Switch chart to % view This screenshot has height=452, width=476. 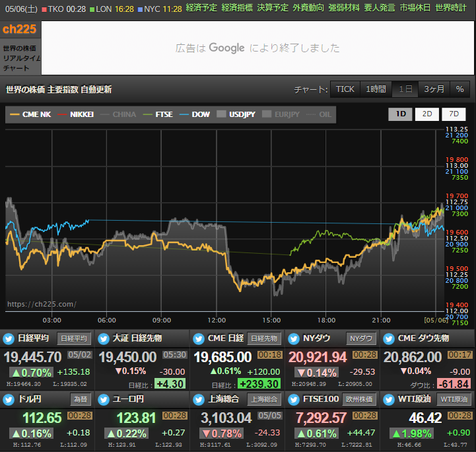tap(459, 89)
